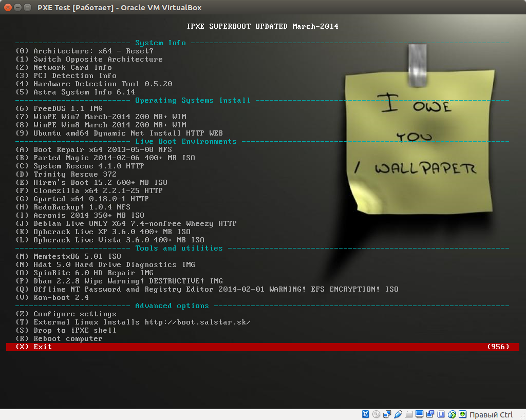Select (4) Hardware Detection Tool 0.5.20
The width and height of the screenshot is (526, 420).
click(x=94, y=84)
